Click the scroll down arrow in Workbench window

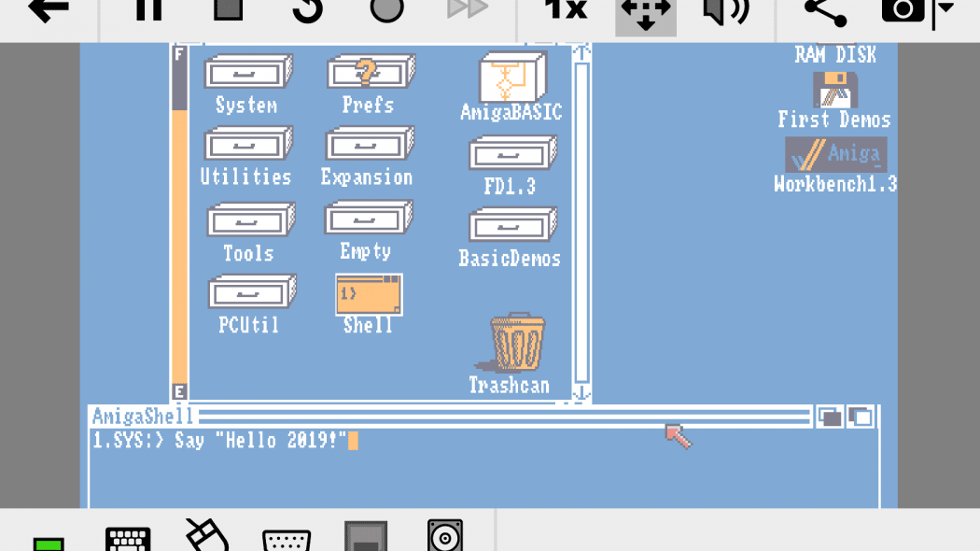click(581, 393)
